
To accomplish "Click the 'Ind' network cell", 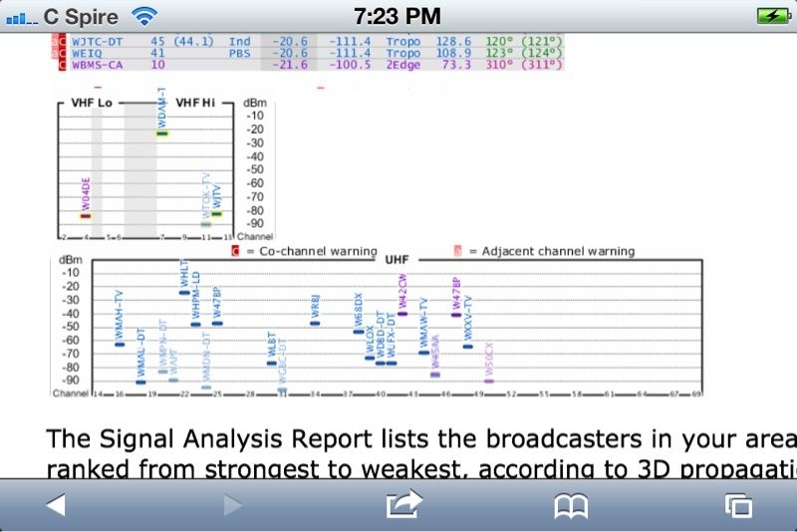I will pyautogui.click(x=239, y=41).
